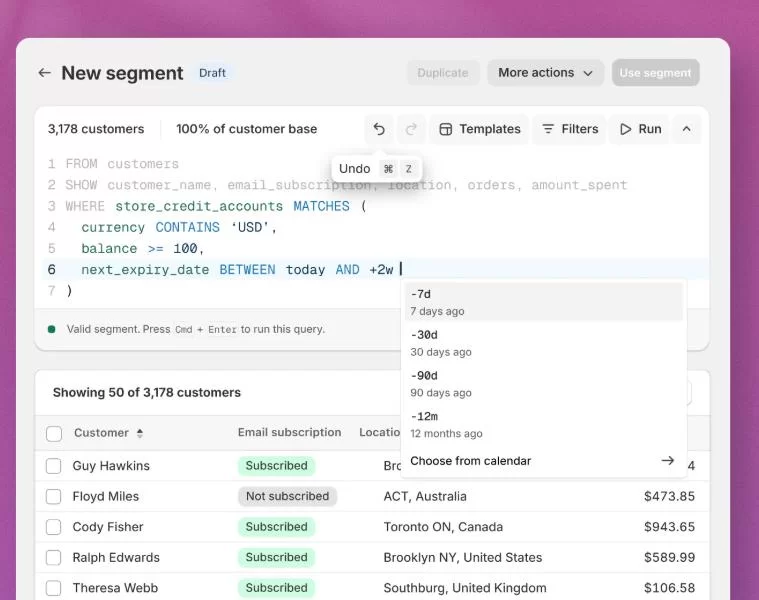Sort by Customer column arrows
The image size is (759, 600).
pos(140,433)
